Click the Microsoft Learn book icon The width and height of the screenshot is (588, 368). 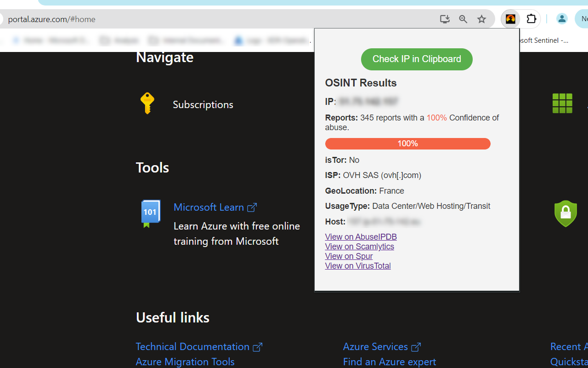pos(150,213)
